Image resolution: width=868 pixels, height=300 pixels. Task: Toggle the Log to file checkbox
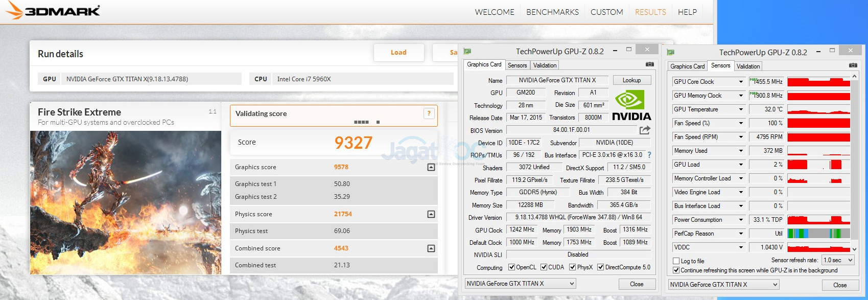(676, 261)
